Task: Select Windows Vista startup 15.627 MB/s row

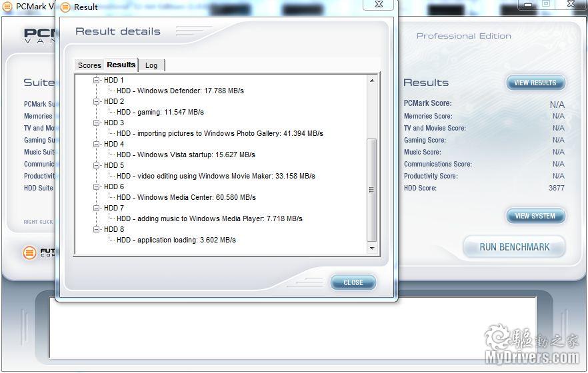Action: click(185, 155)
